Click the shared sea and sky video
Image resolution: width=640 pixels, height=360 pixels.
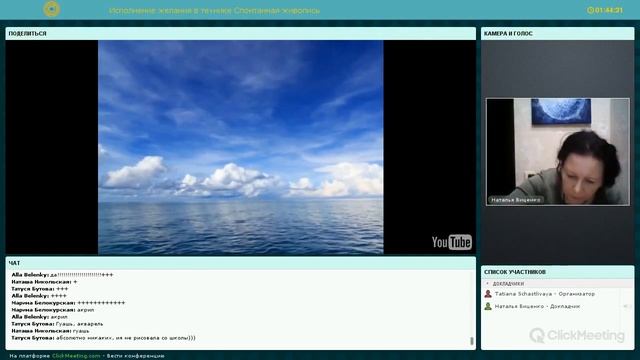(240, 147)
